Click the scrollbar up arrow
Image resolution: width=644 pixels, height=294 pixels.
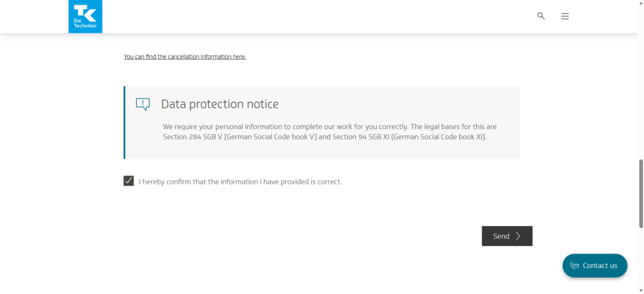[640, 4]
